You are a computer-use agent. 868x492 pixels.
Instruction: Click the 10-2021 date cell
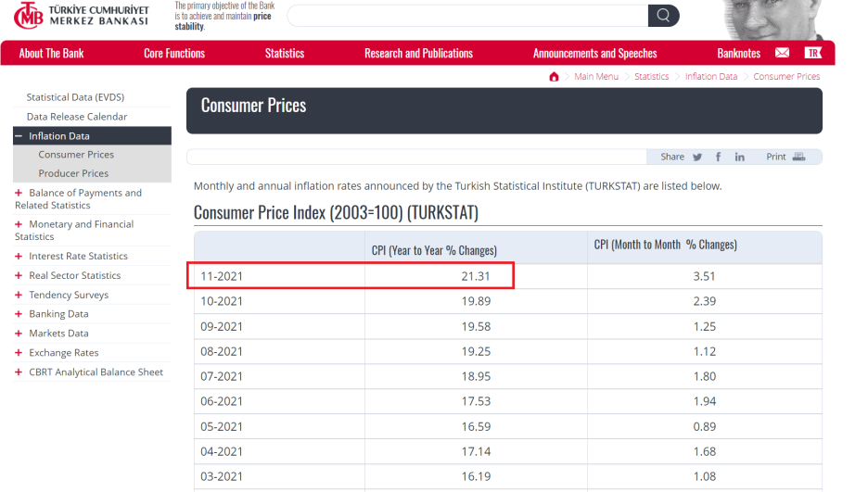click(222, 301)
